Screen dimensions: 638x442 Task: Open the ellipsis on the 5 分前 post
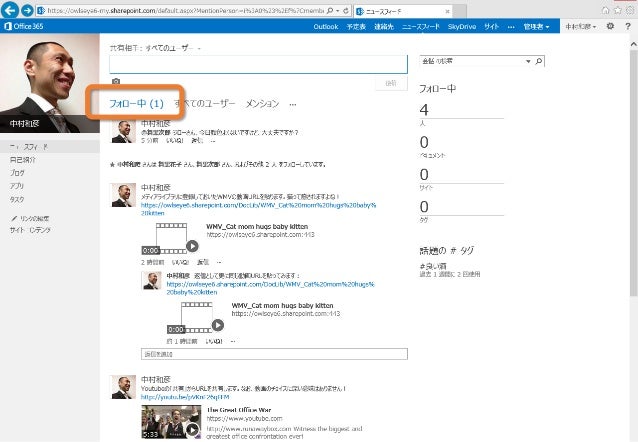pos(213,141)
